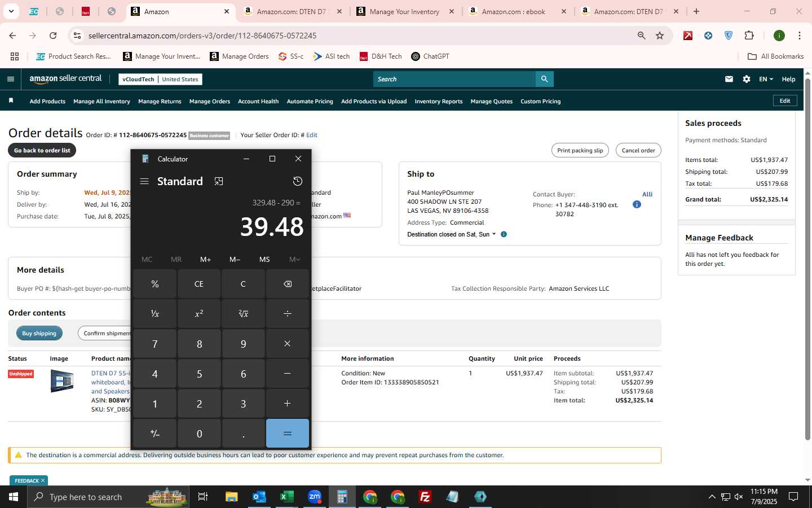Click the CE key in Calculator

[x=199, y=284]
